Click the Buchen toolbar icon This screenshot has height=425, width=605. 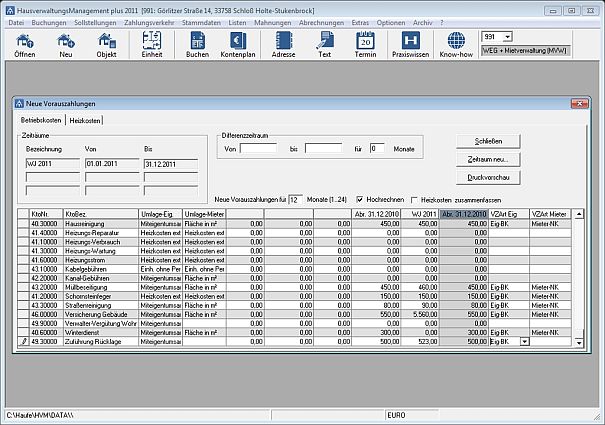(198, 45)
